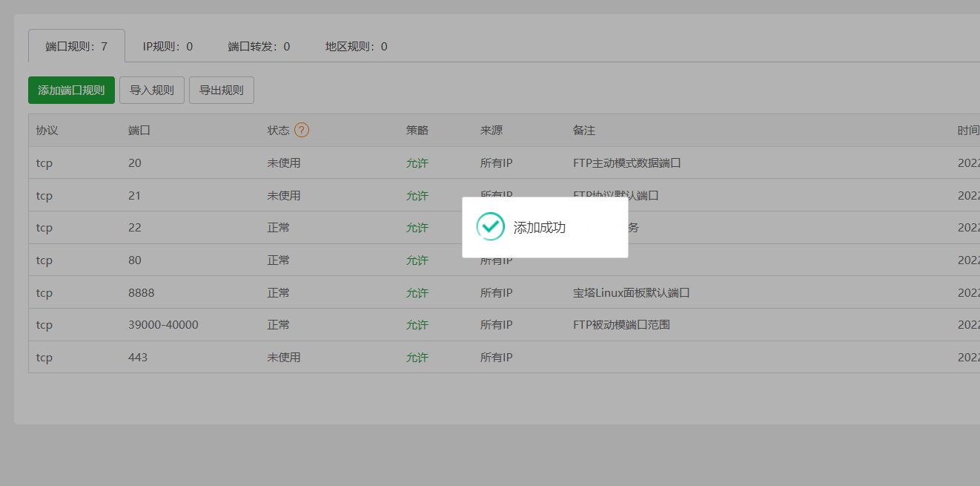Open the IP规则 tab
Viewport: 980px width, 486px height.
(168, 46)
